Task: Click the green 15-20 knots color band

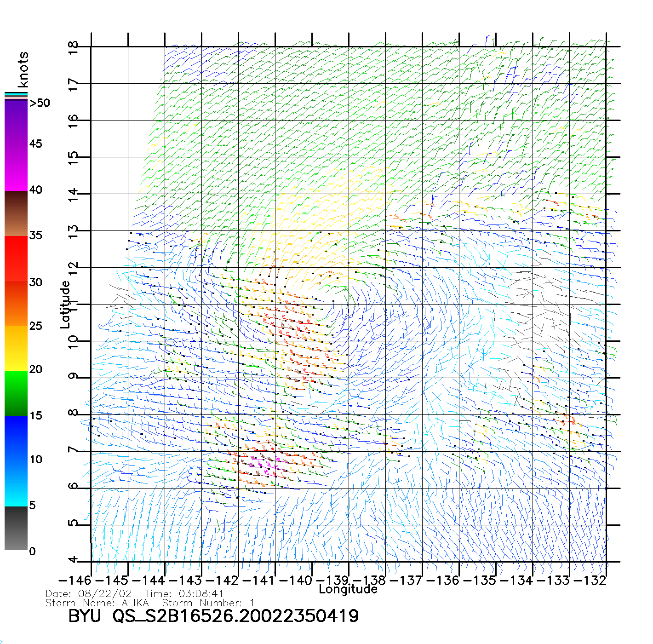Action: (x=16, y=394)
